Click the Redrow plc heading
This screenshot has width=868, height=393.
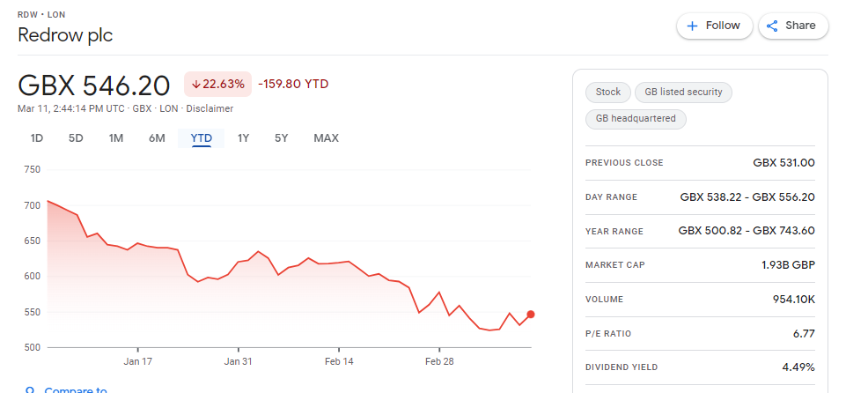tap(65, 35)
